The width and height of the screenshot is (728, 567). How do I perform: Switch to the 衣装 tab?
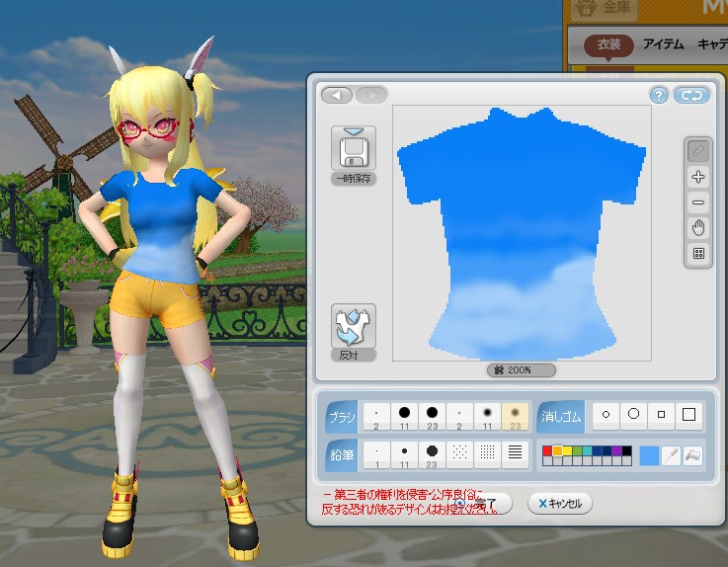tap(608, 45)
